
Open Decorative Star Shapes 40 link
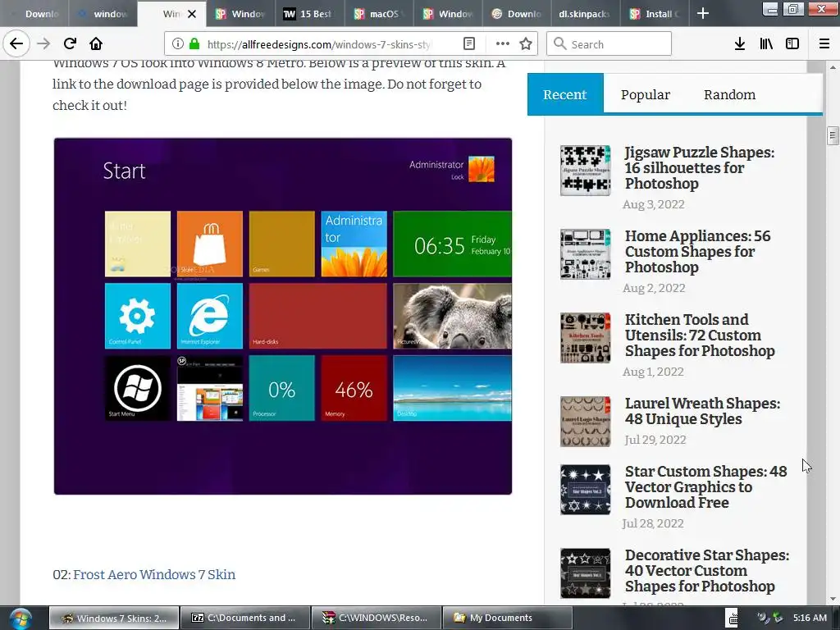(x=706, y=571)
